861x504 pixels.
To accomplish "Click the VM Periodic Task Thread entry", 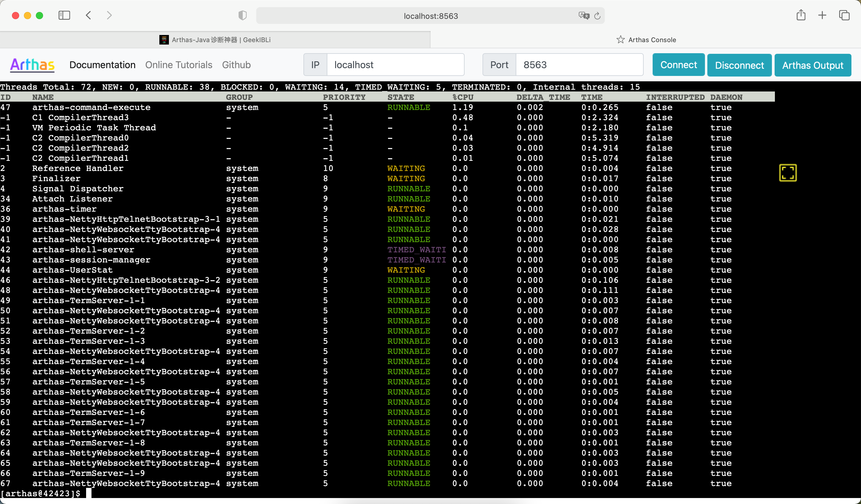I will 94,128.
